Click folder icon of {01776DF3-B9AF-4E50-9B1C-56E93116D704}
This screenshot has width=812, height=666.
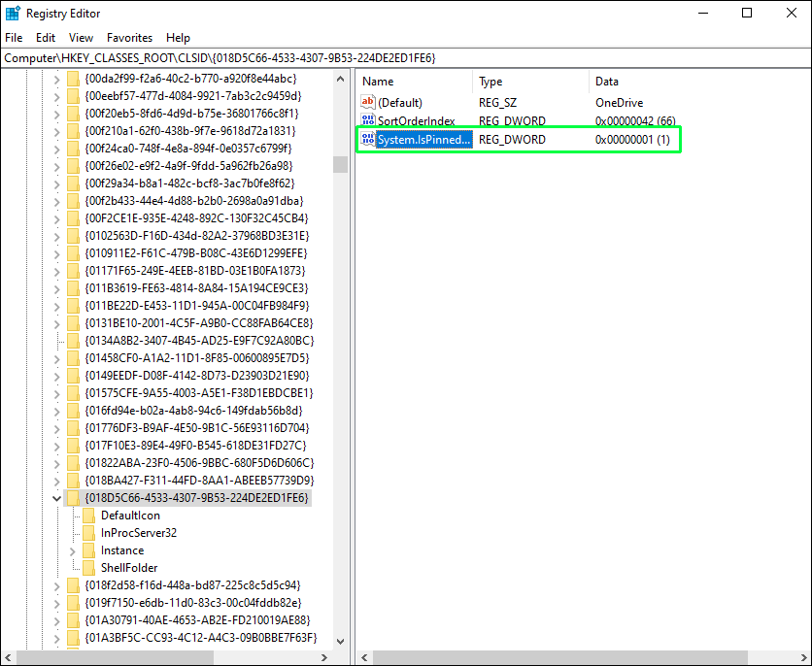[x=73, y=428]
